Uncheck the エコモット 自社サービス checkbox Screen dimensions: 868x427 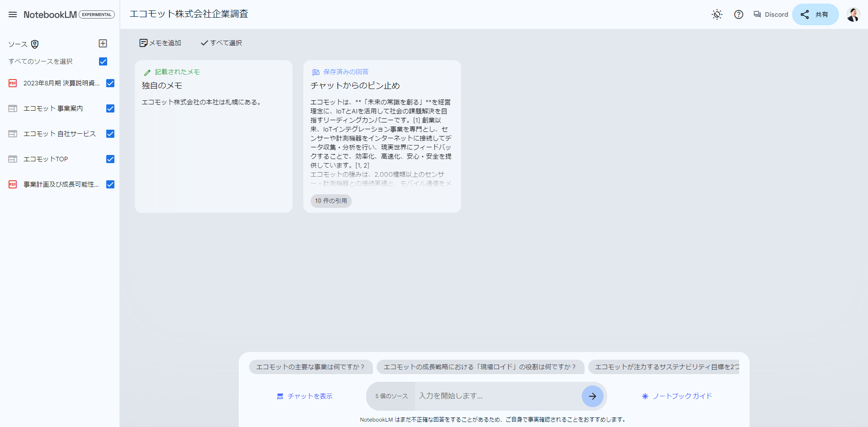pos(110,134)
